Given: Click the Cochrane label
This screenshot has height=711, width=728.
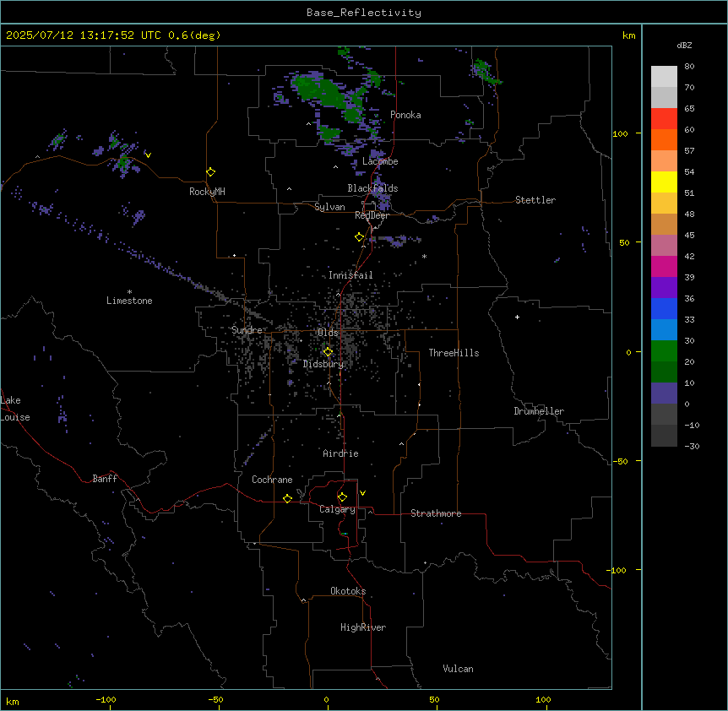Looking at the screenshot, I should (x=272, y=480).
